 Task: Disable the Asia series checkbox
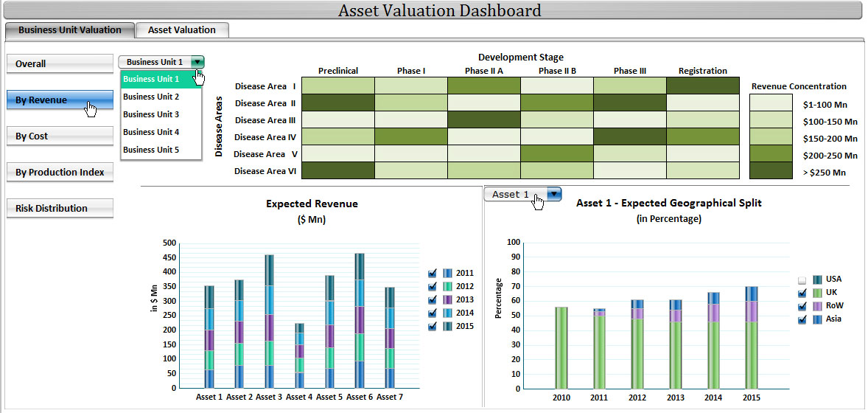[x=802, y=319]
